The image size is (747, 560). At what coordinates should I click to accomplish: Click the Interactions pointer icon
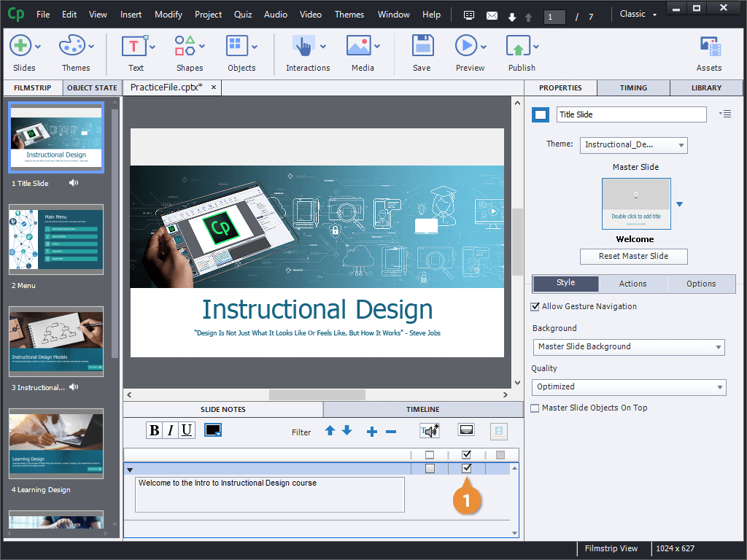coord(303,46)
